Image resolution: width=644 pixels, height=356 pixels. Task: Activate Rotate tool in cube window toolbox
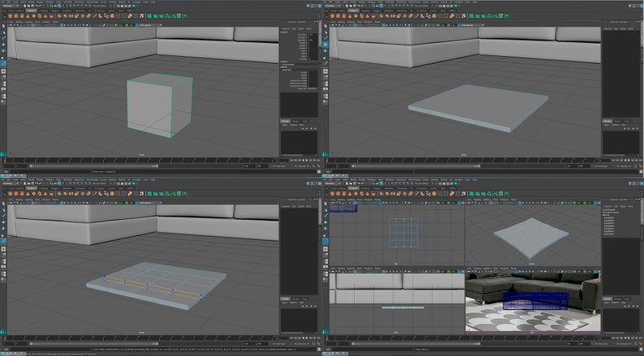point(3,50)
